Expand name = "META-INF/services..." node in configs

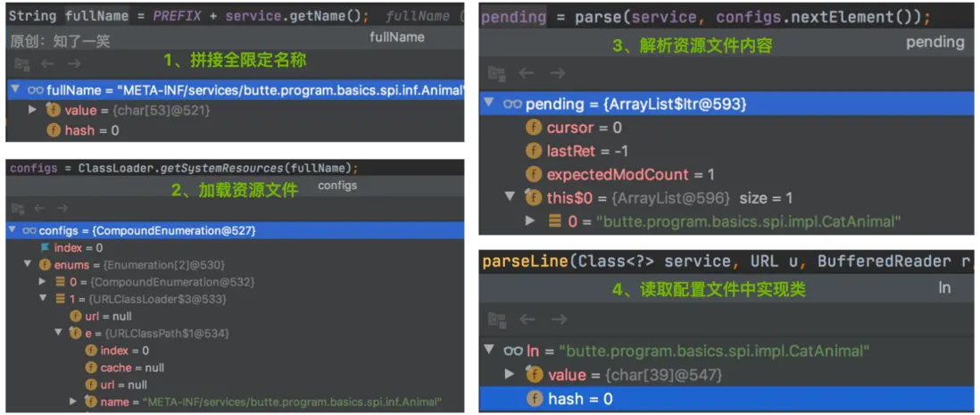click(x=73, y=402)
